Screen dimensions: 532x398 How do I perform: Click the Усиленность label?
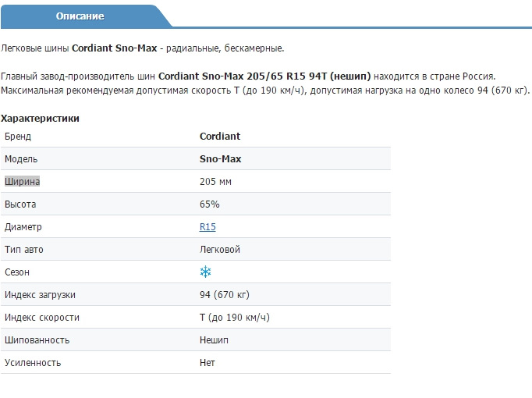(33, 363)
